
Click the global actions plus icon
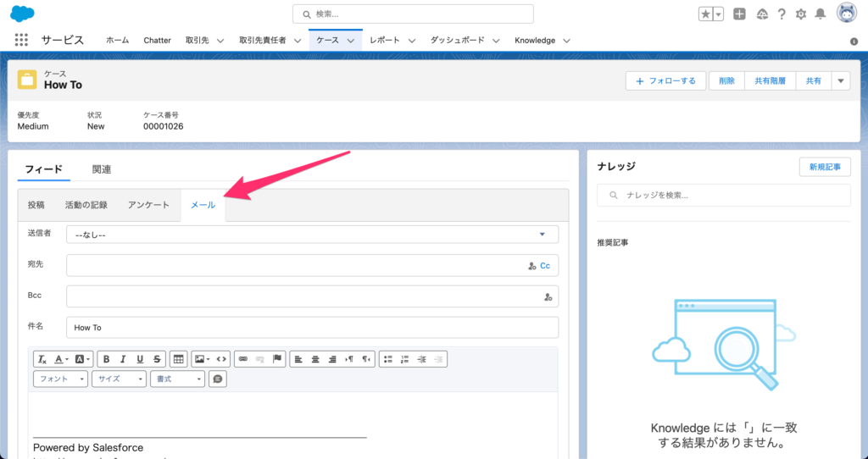click(740, 14)
